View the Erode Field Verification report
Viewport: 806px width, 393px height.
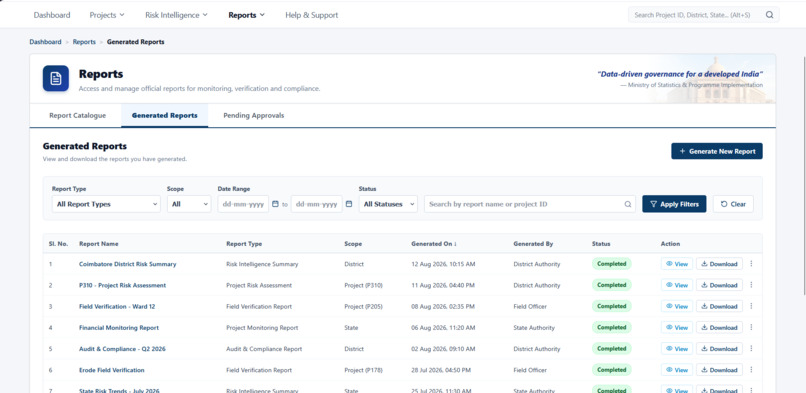click(x=676, y=370)
